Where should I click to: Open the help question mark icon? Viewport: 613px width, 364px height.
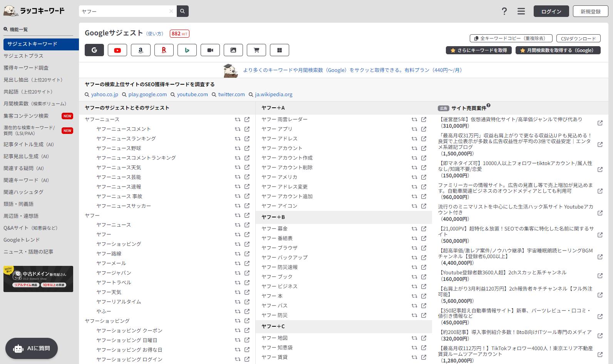point(504,11)
